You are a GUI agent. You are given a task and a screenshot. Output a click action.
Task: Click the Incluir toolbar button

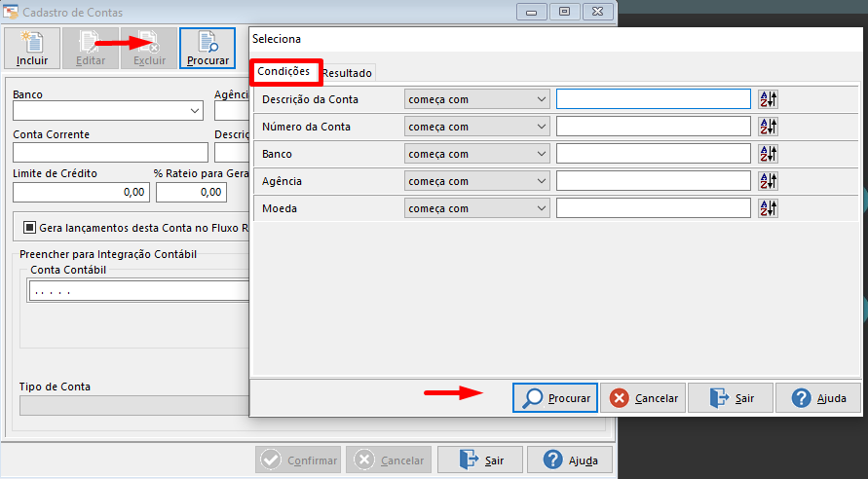click(32, 48)
